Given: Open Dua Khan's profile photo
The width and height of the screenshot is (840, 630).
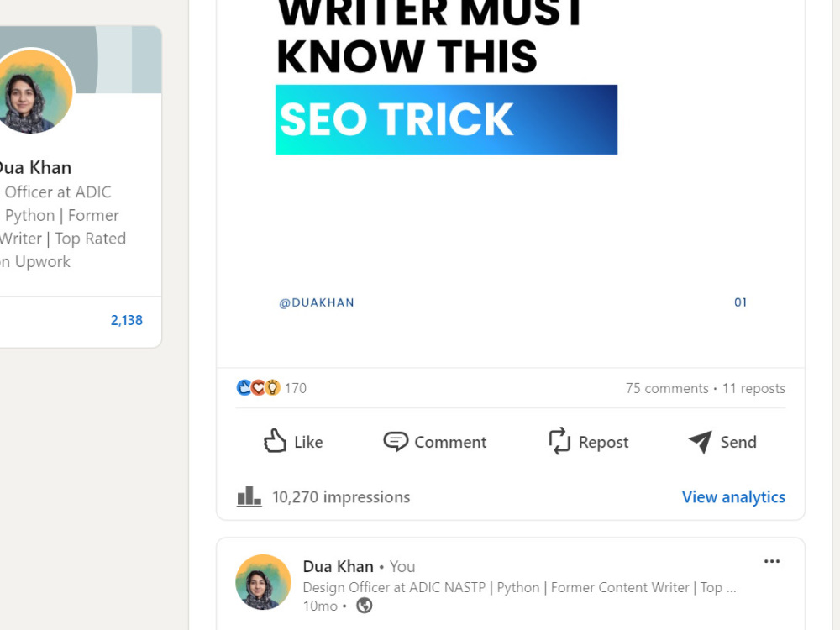Looking at the screenshot, I should 263,582.
